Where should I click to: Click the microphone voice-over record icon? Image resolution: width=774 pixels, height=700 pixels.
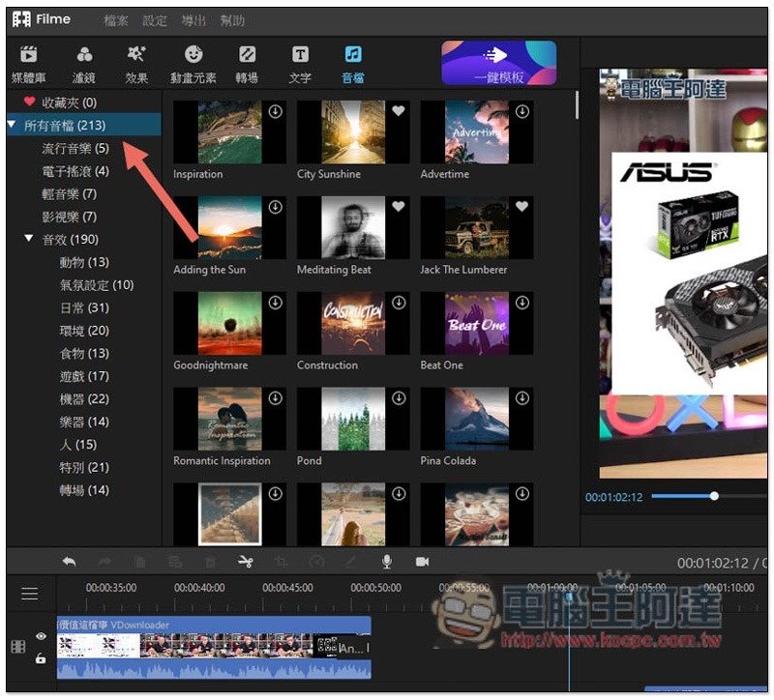point(387,562)
